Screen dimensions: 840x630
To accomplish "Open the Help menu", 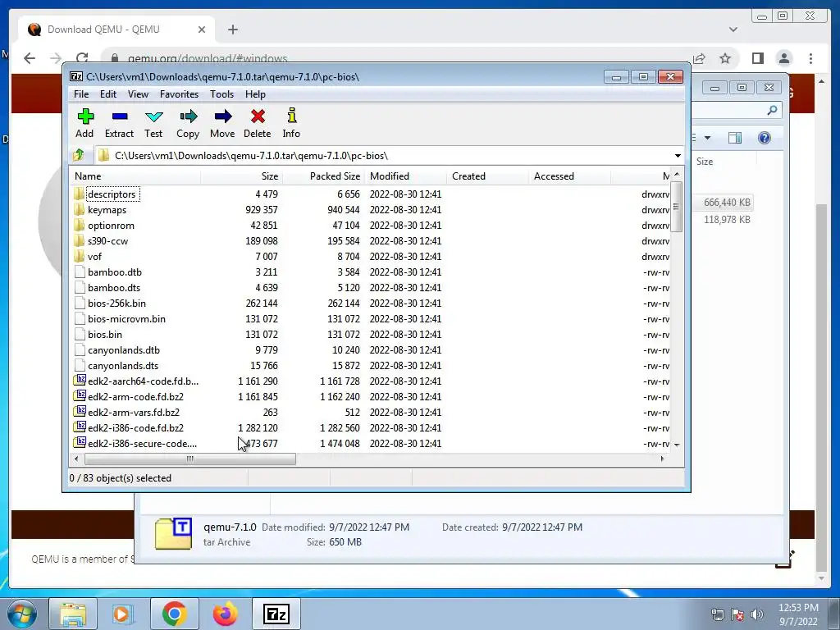I will [x=256, y=94].
